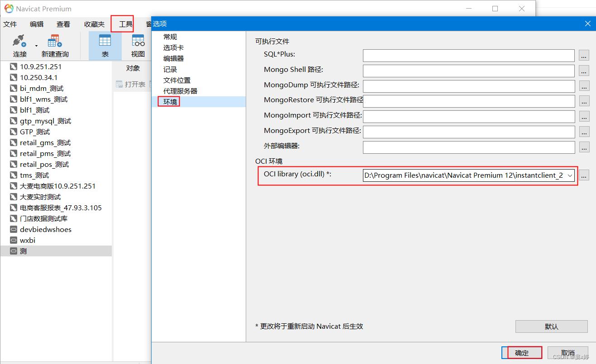Browse for SQL*Plus executable with ... button
The height and width of the screenshot is (364, 596).
pos(584,55)
